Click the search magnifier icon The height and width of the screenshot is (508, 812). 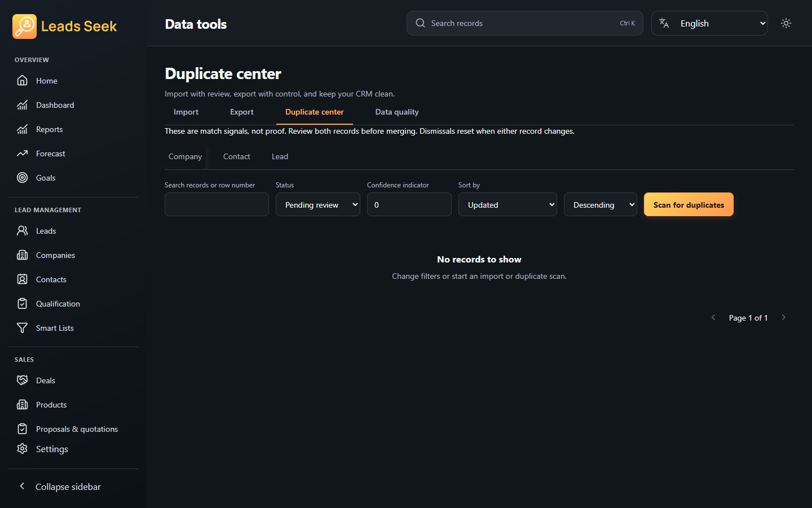tap(420, 23)
